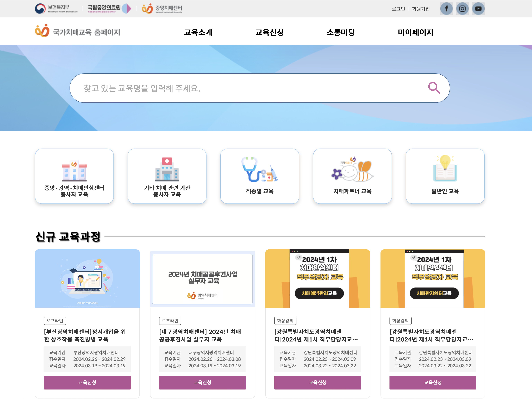Click the search magnifier icon
The height and width of the screenshot is (399, 532).
(x=434, y=88)
